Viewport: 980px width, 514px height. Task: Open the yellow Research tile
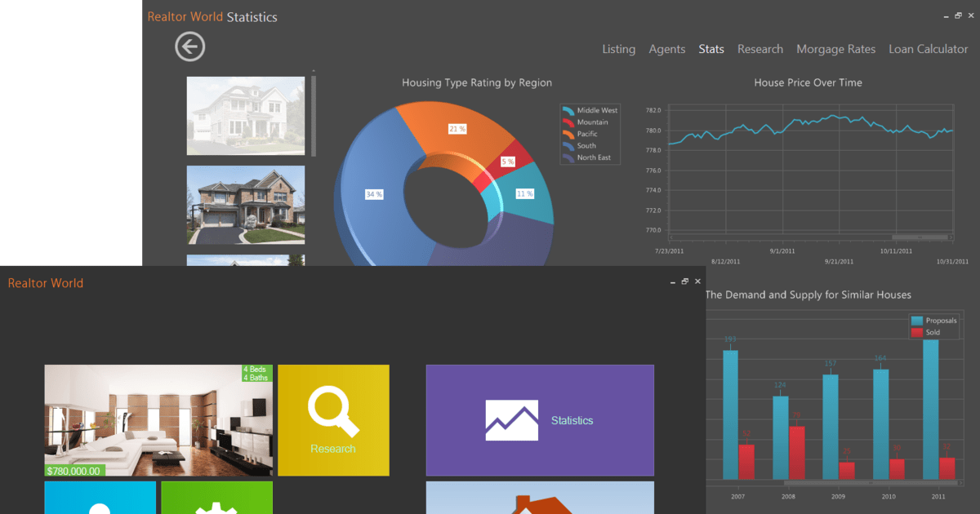tap(333, 420)
